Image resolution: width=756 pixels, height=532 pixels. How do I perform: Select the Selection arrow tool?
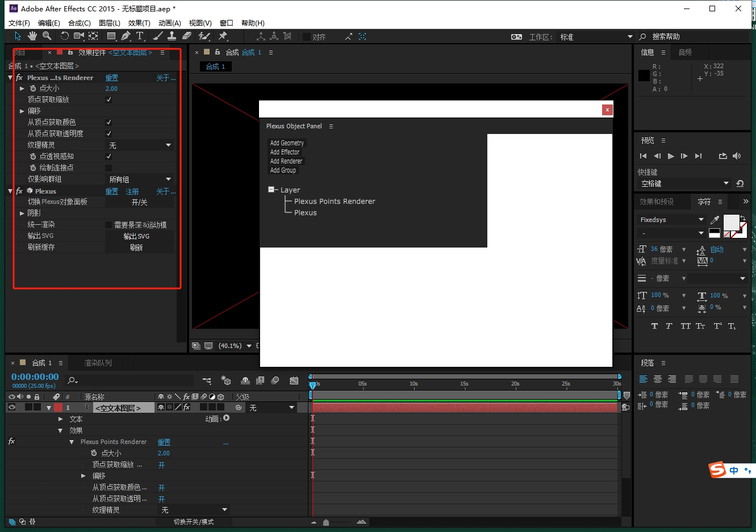[x=18, y=36]
